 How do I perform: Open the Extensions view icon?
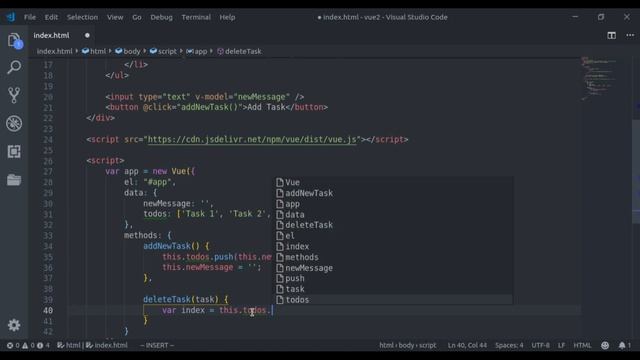coord(14,151)
